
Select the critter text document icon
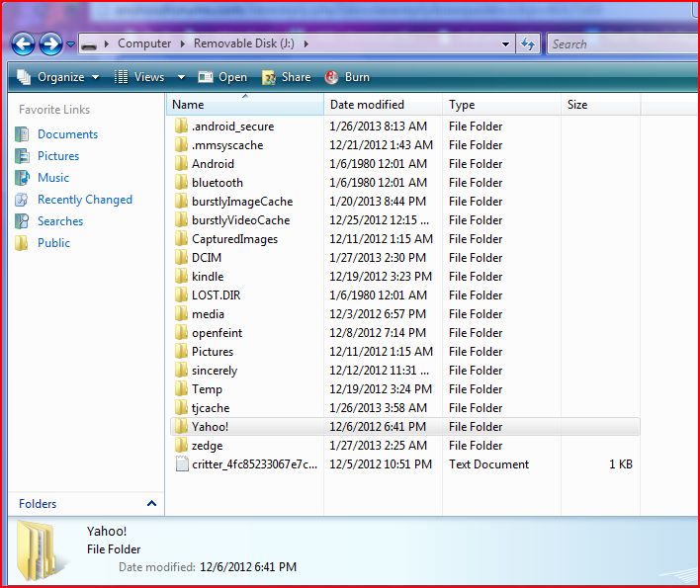pyautogui.click(x=182, y=463)
